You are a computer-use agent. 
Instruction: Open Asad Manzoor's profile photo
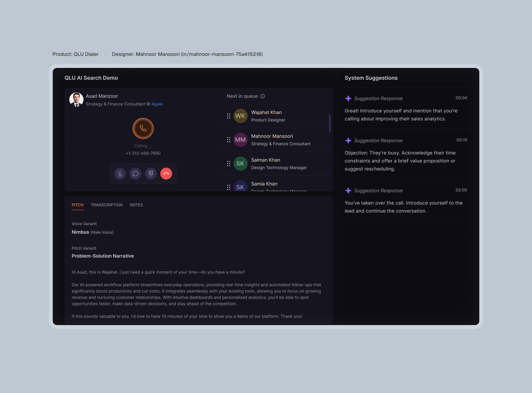point(76,100)
